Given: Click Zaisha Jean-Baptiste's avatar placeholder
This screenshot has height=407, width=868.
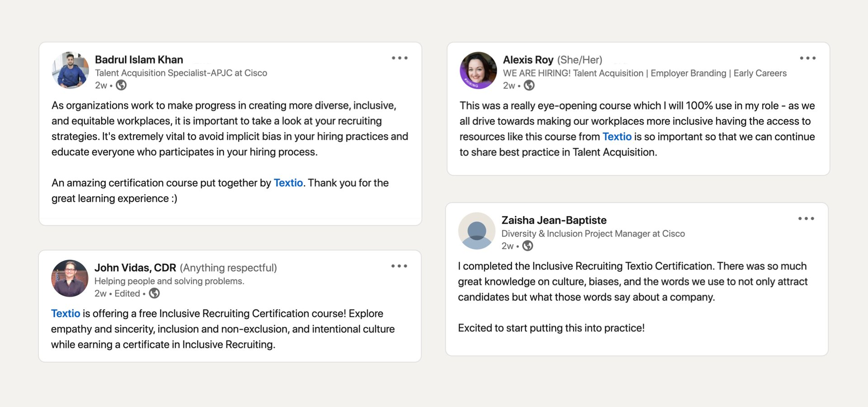Looking at the screenshot, I should (x=476, y=231).
